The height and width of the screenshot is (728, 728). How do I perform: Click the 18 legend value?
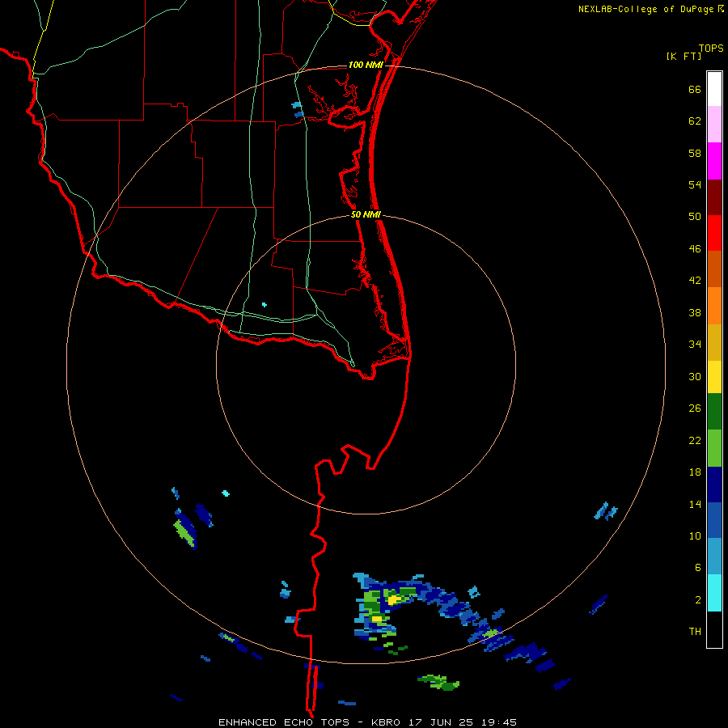pyautogui.click(x=695, y=472)
